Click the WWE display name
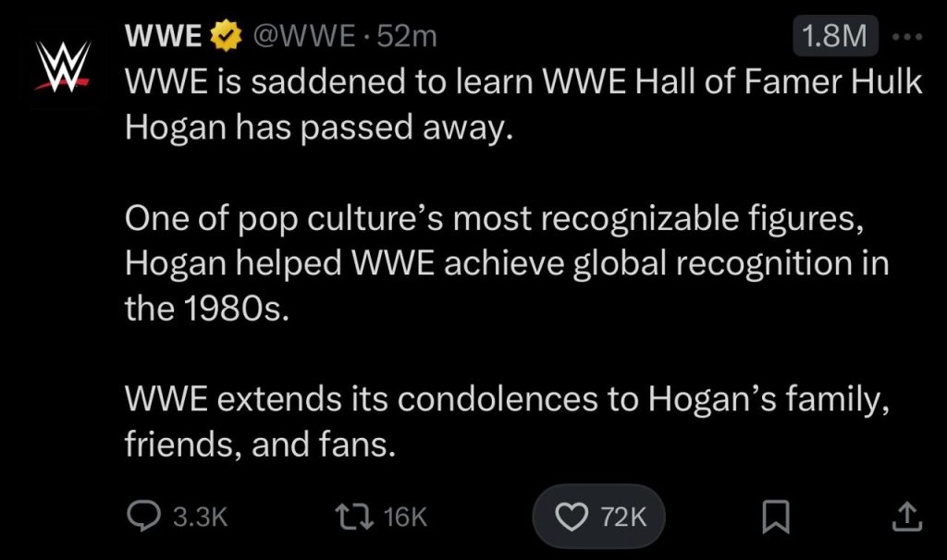The height and width of the screenshot is (560, 947). point(164,36)
